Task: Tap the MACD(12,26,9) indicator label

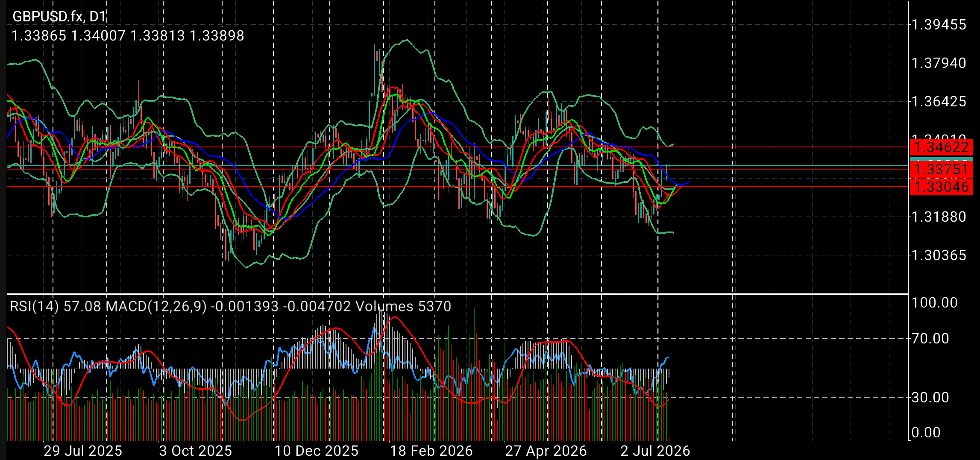Action: pyautogui.click(x=229, y=306)
